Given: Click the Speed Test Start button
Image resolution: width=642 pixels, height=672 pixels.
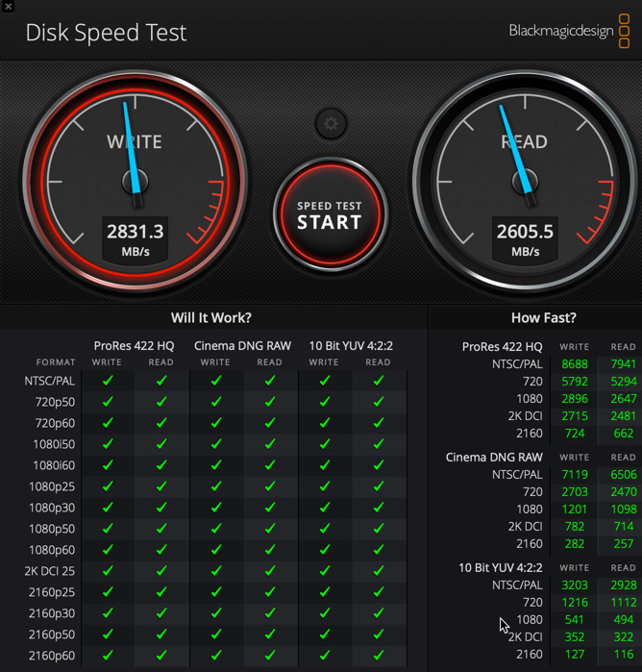Looking at the screenshot, I should point(330,214).
